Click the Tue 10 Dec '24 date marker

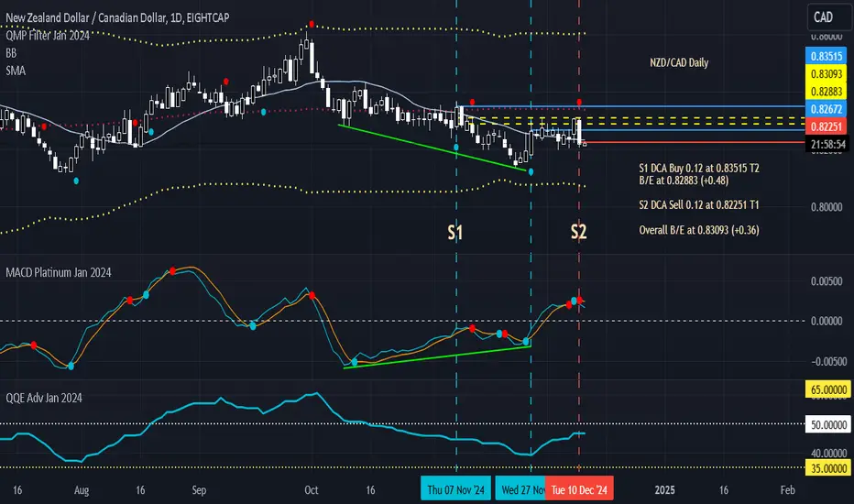(579, 489)
